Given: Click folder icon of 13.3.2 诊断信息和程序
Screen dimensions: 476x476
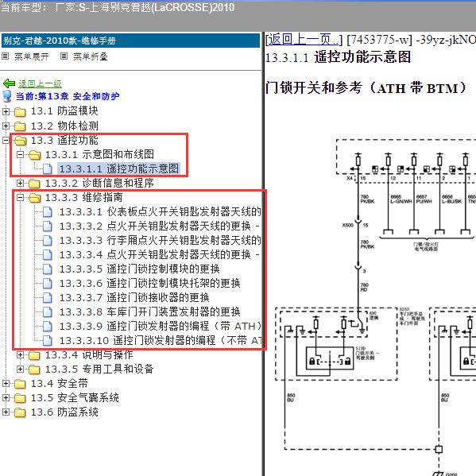Looking at the screenshot, I should coord(34,184).
